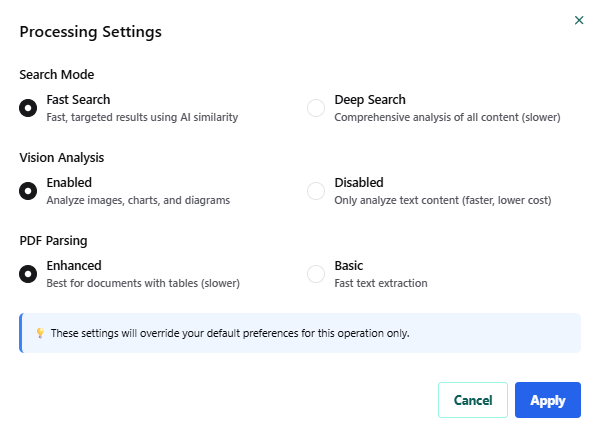Pick the Enhanced PDF Parsing radio button
600x430 pixels.
(28, 274)
